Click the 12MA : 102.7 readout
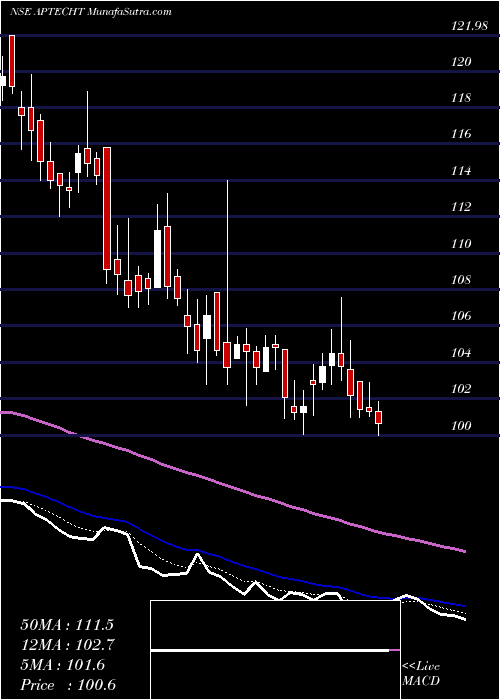500x700 pixels. click(x=68, y=645)
